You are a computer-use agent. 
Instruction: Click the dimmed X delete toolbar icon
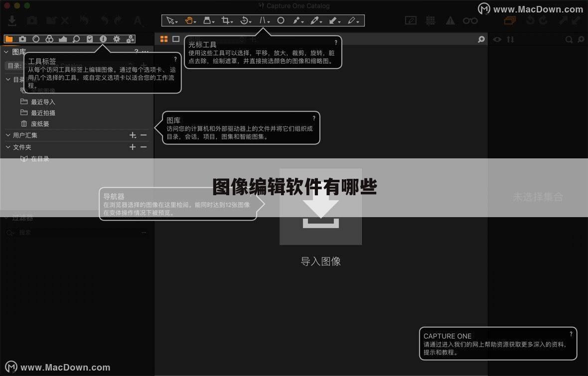click(65, 20)
